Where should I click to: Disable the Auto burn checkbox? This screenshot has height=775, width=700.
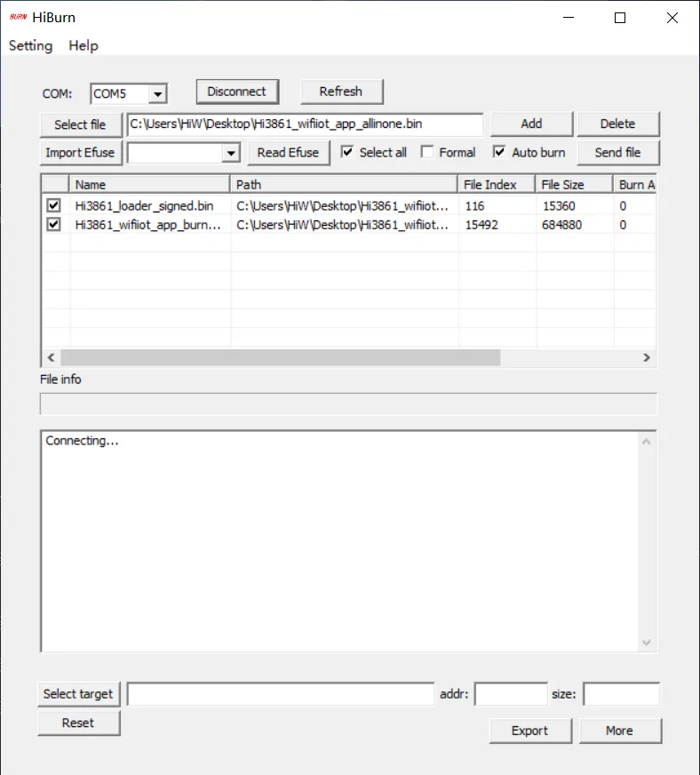click(x=500, y=152)
